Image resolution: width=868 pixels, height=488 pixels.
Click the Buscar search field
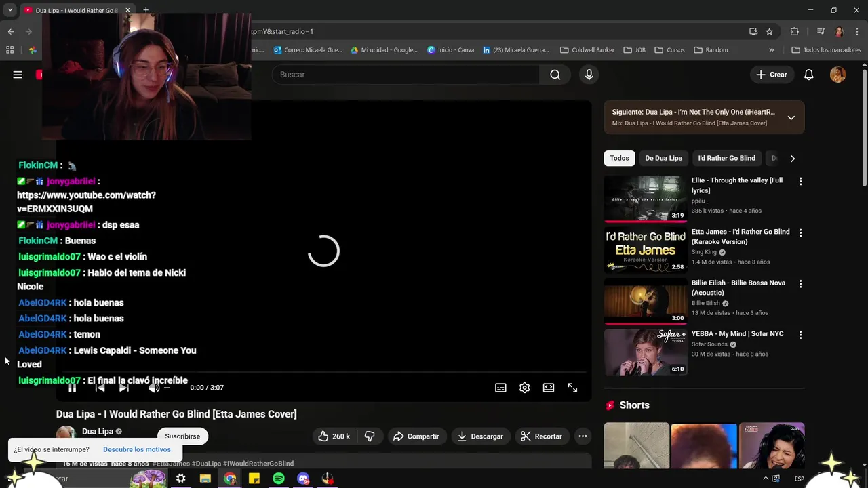406,75
